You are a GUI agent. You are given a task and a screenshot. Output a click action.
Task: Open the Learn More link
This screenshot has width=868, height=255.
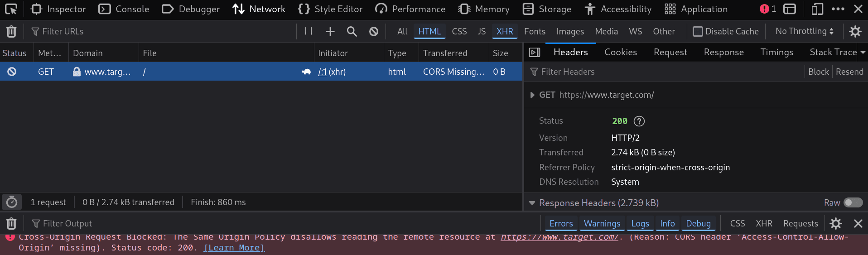coord(234,248)
